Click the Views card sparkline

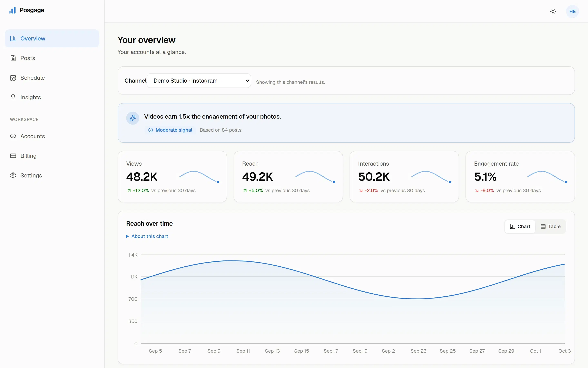199,177
